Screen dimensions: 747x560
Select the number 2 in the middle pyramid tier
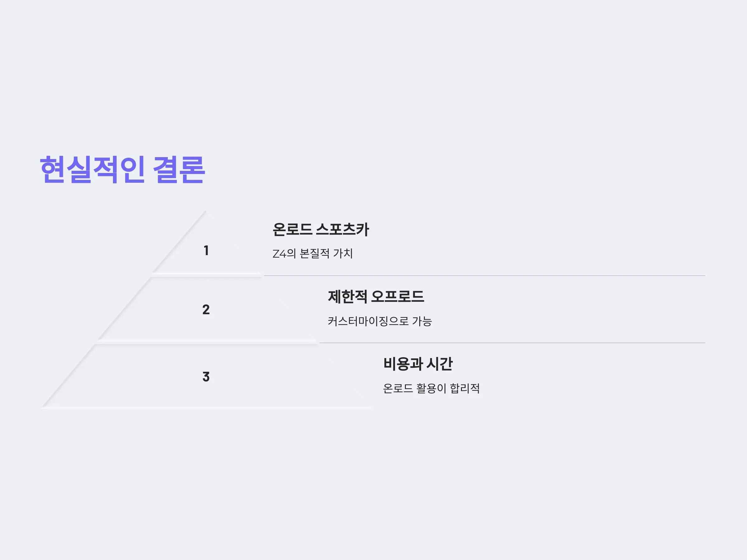click(x=206, y=310)
